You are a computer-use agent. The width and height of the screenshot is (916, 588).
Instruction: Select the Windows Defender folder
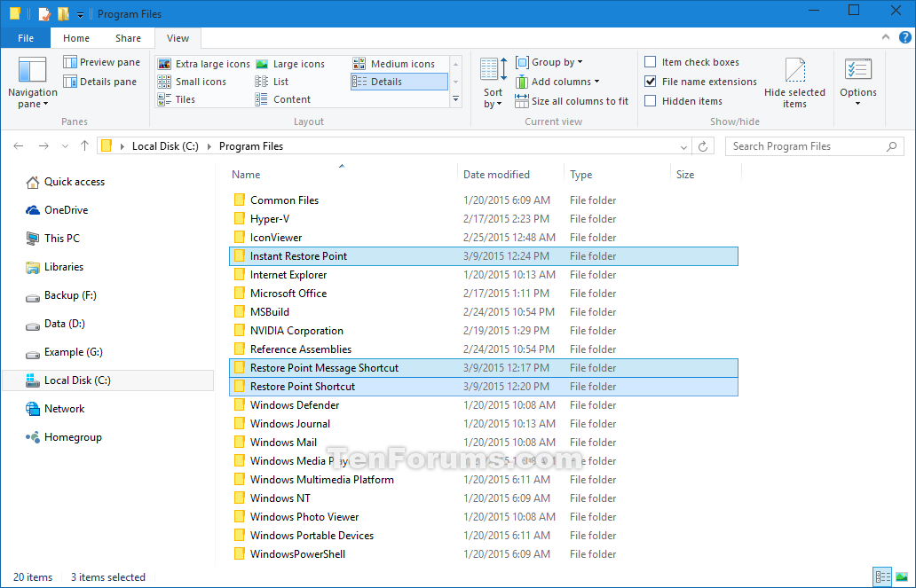(x=484, y=405)
